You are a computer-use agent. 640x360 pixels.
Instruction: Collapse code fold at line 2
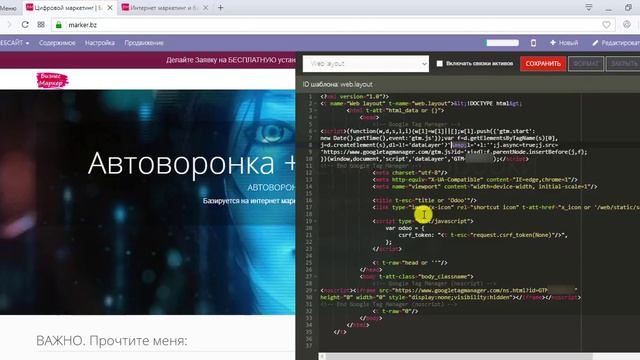[316, 104]
